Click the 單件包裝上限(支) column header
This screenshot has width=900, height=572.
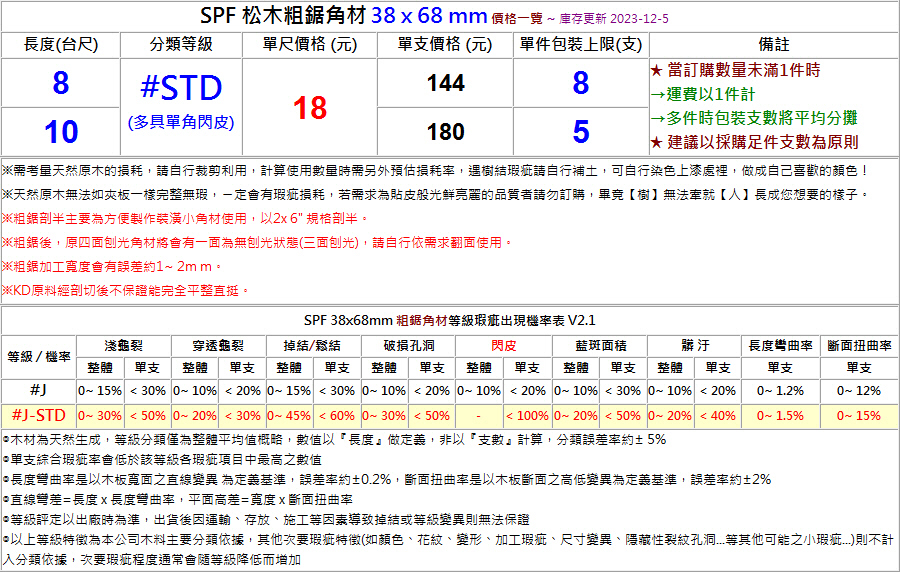tap(581, 45)
